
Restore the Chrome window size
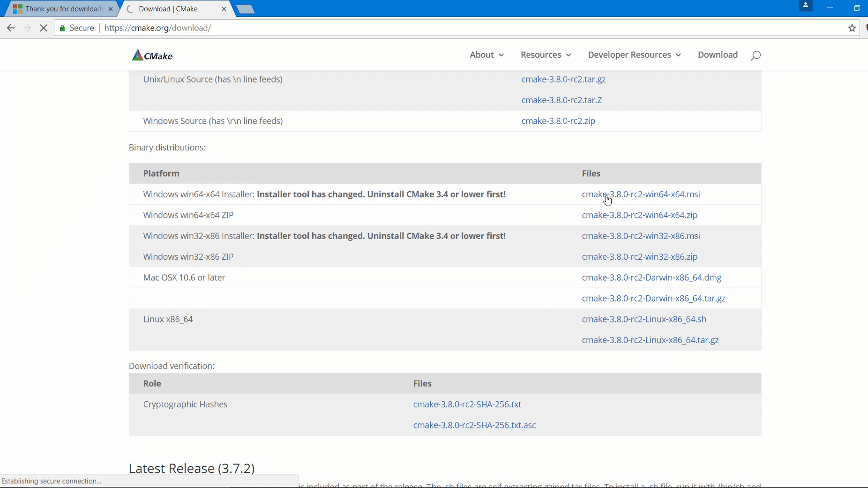click(x=857, y=8)
